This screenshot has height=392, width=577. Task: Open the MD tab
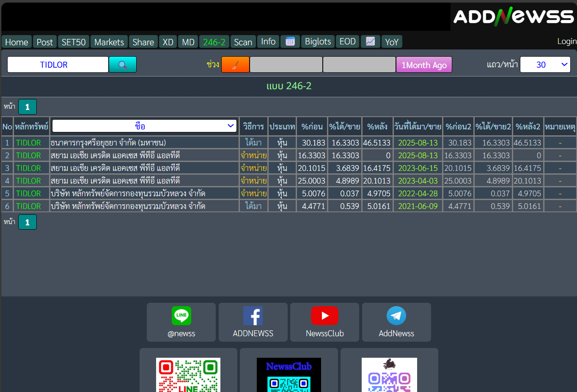click(x=188, y=42)
